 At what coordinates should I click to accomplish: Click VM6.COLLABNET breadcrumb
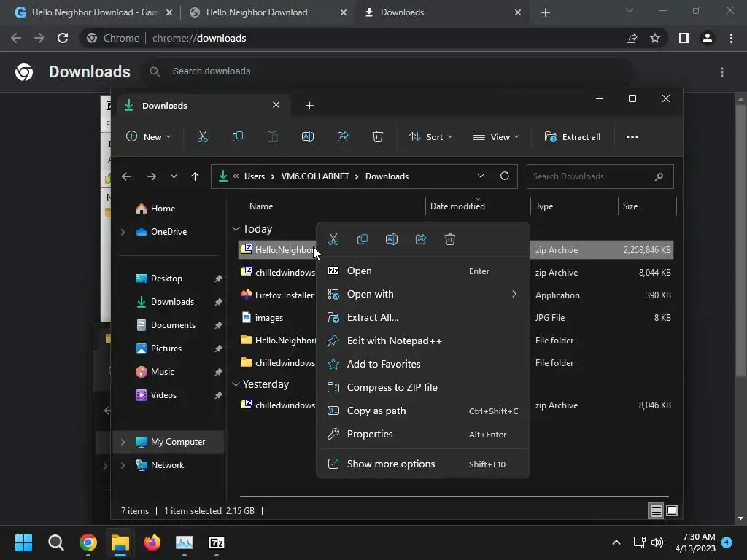point(315,176)
